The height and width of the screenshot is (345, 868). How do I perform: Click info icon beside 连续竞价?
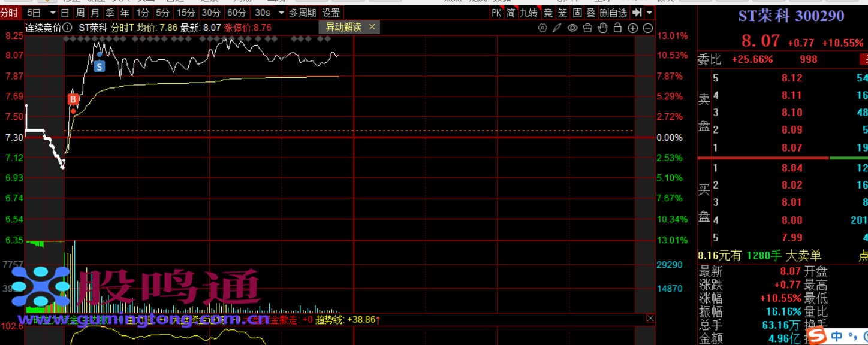(67, 27)
